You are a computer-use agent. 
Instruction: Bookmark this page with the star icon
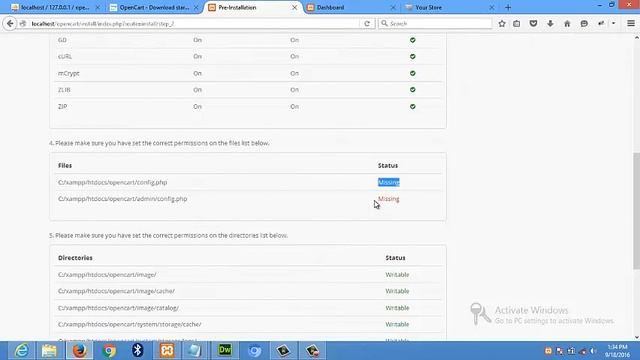point(502,24)
